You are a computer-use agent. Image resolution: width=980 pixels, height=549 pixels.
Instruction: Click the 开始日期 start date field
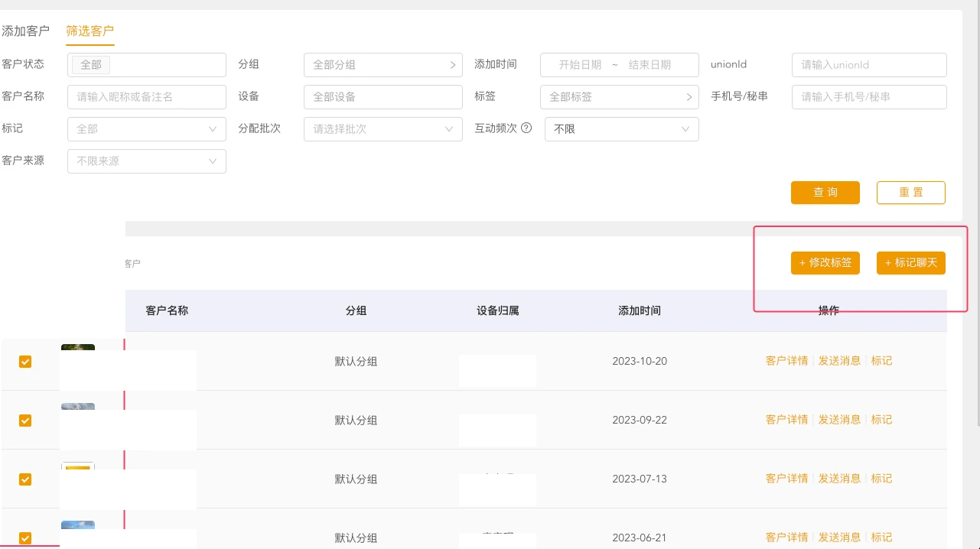[580, 65]
